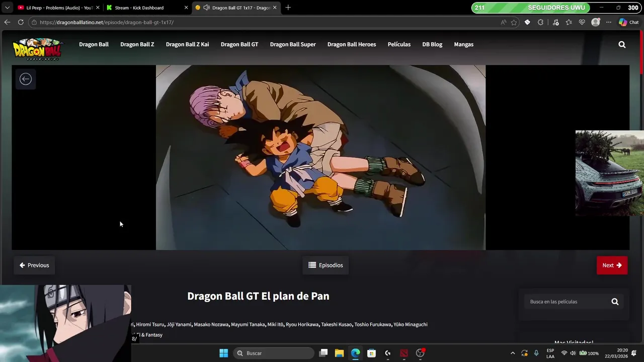Screen dimensions: 644x362
Task: Open Task View on the taskbar
Action: (x=324, y=353)
